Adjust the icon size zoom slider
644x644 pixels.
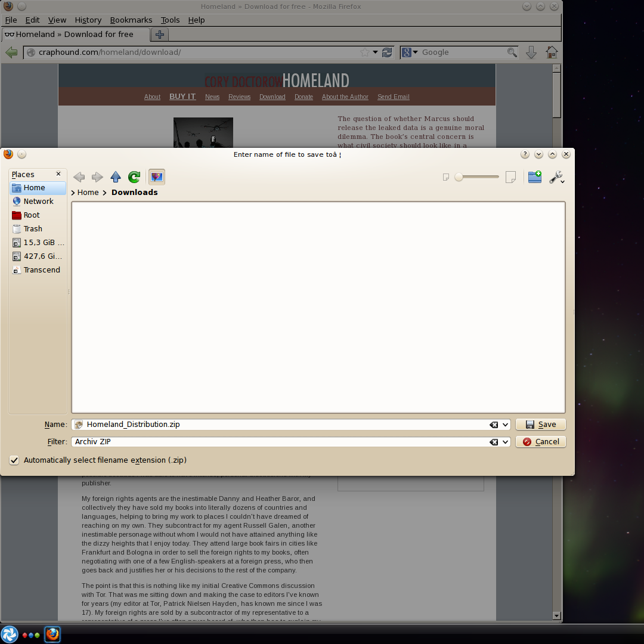(x=459, y=177)
